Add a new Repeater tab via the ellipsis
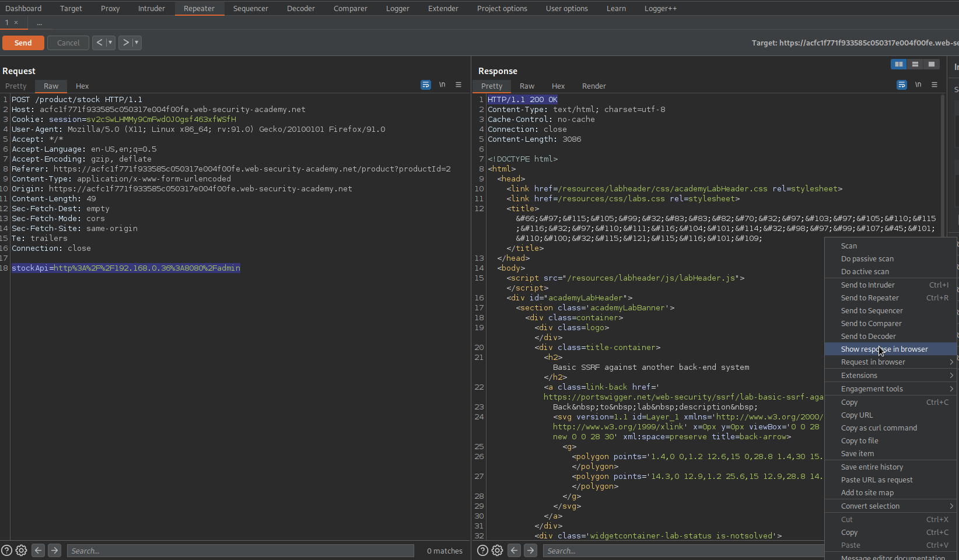Screen dimensions: 959x560 (39, 23)
